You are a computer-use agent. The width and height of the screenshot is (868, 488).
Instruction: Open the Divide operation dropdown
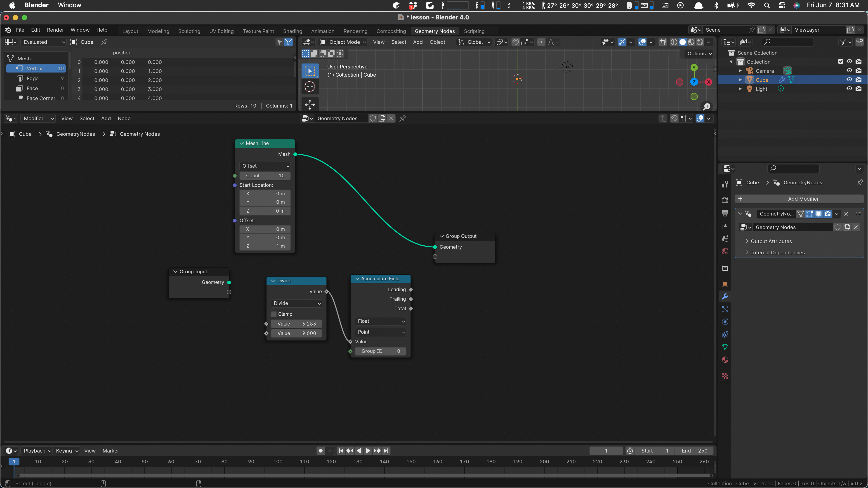click(297, 303)
